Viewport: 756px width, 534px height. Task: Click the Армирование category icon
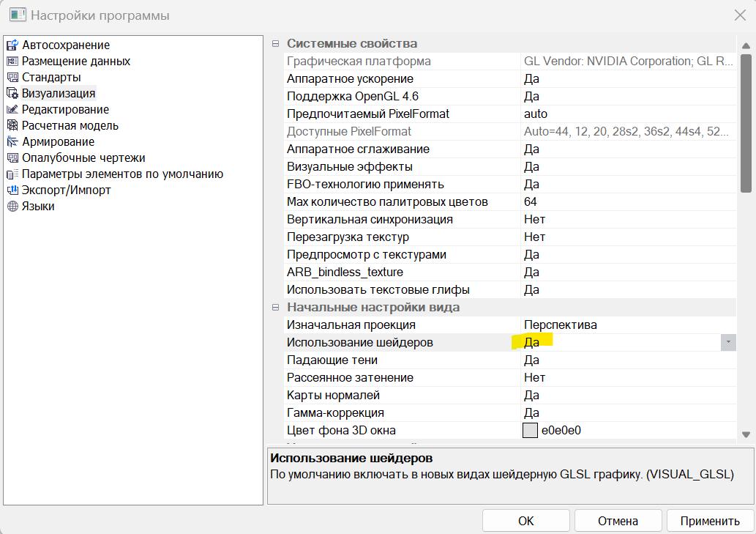click(12, 142)
